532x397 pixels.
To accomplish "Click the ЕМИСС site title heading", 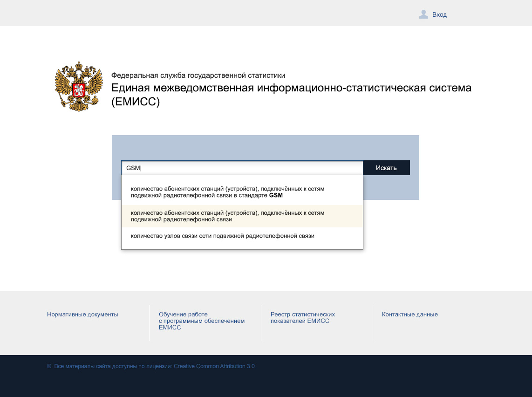I will coord(291,94).
